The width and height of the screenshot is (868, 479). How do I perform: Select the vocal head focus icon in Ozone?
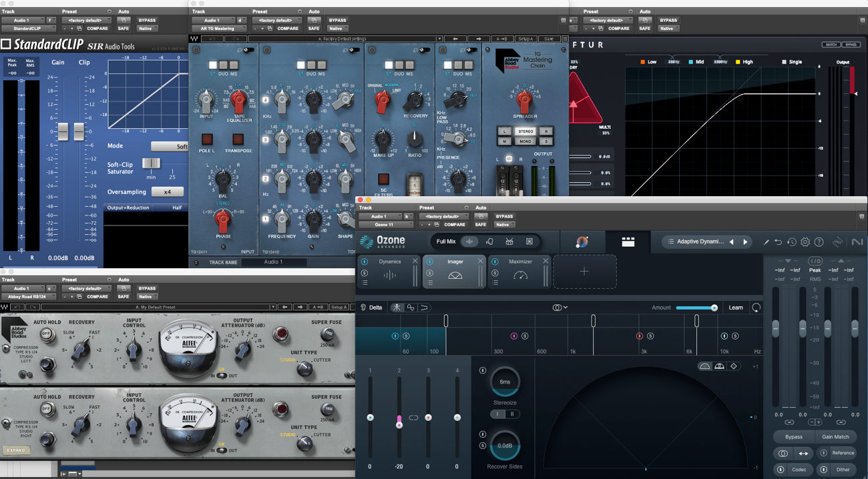[489, 242]
